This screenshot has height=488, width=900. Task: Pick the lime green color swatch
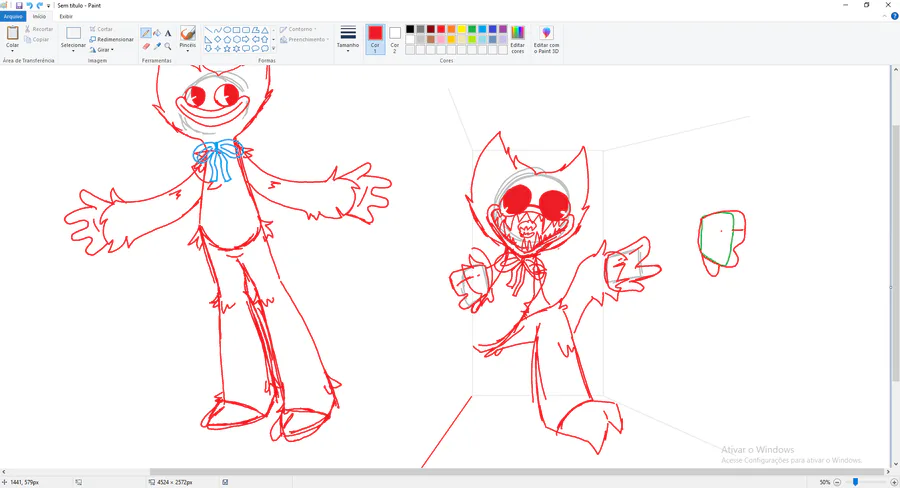click(x=472, y=40)
